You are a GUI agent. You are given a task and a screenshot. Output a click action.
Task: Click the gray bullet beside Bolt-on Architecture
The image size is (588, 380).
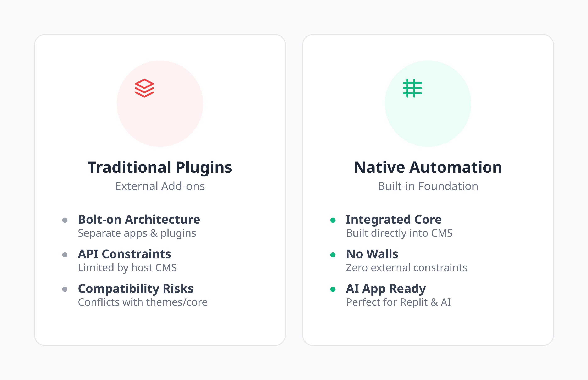(65, 220)
